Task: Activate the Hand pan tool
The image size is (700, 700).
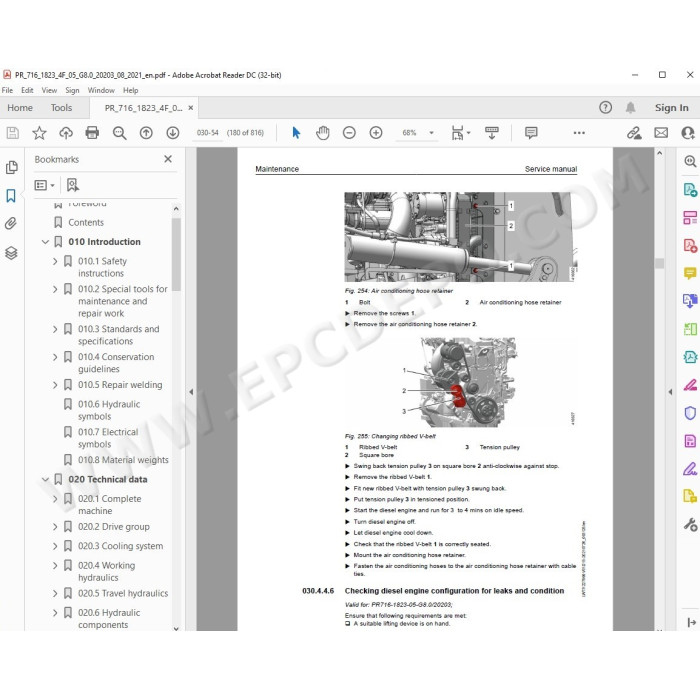Action: pyautogui.click(x=322, y=133)
